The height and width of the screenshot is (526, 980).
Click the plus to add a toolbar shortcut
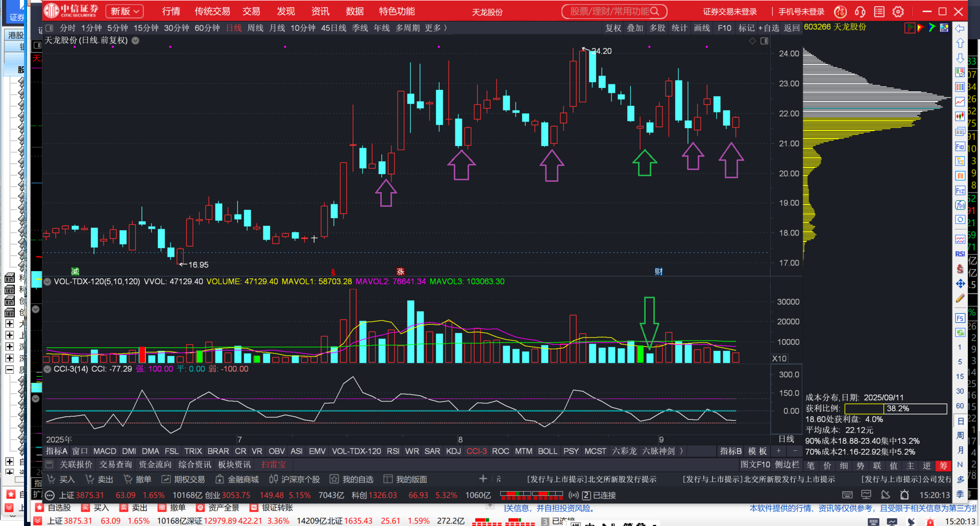pos(483,479)
